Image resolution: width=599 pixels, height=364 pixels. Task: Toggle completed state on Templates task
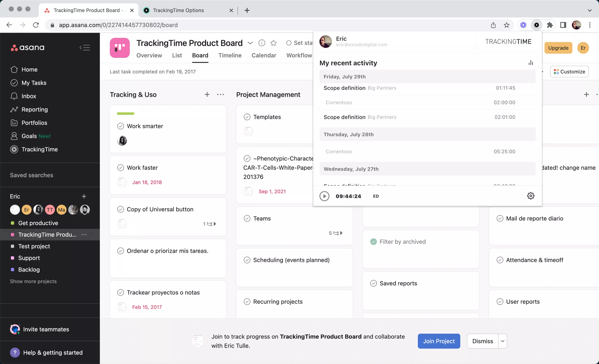pos(247,117)
